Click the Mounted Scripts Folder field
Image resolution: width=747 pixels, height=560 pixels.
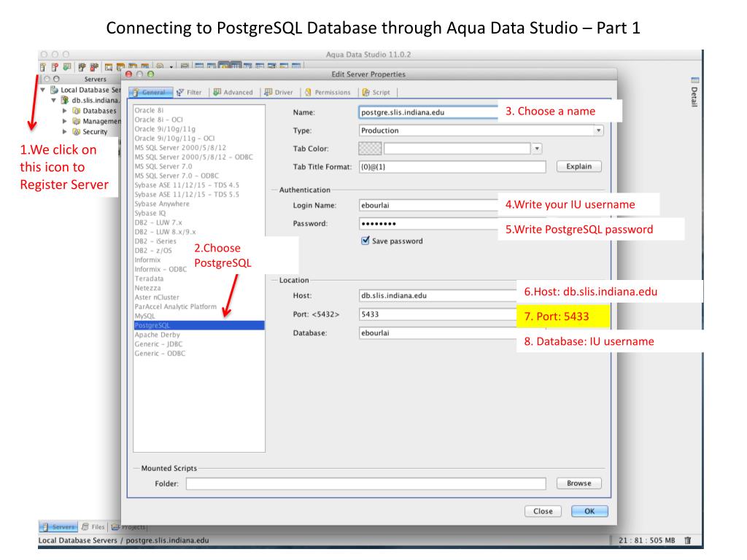[x=366, y=483]
